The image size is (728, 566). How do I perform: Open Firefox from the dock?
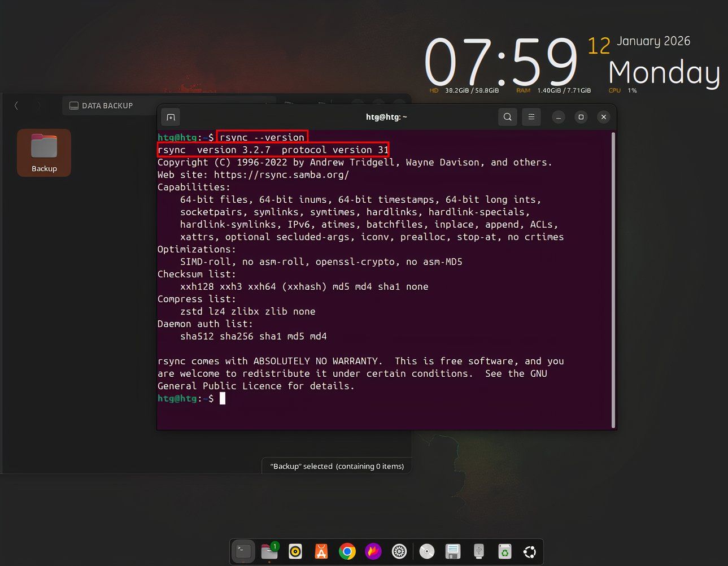coord(373,551)
